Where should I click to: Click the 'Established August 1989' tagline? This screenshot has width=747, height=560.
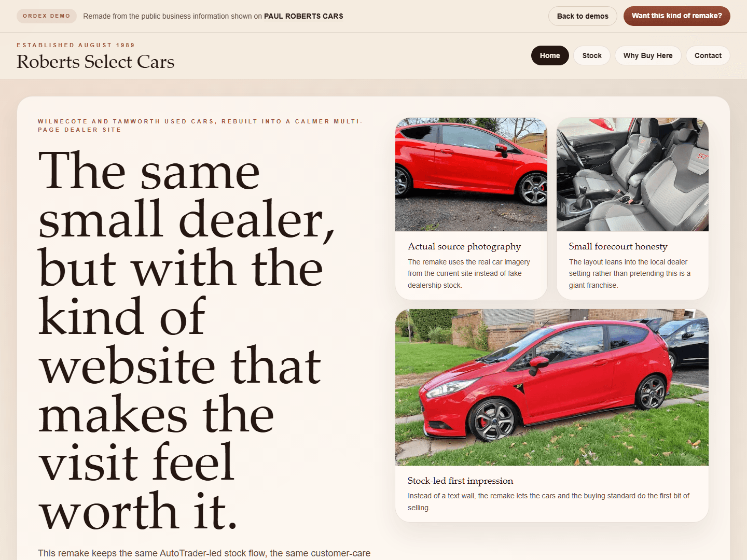[x=76, y=45]
